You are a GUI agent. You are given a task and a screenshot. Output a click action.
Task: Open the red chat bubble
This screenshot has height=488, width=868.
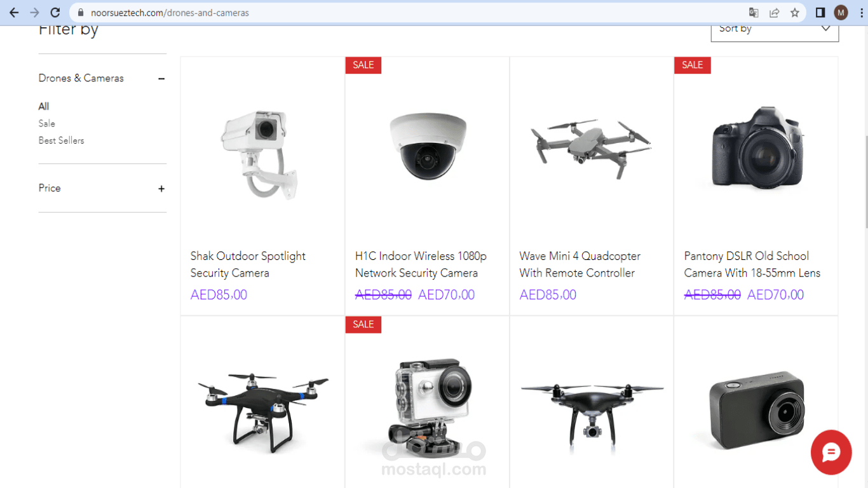(x=831, y=452)
